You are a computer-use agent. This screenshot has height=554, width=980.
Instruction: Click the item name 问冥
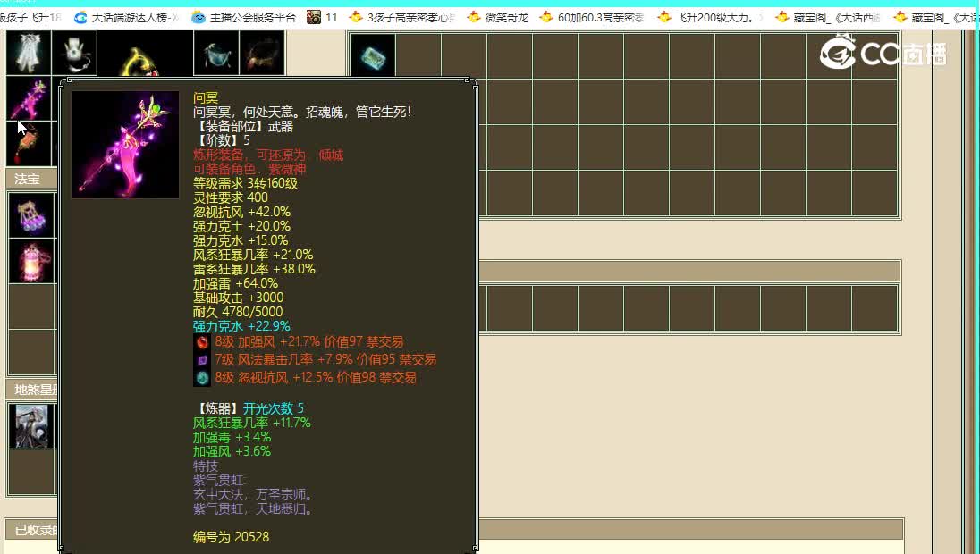tap(206, 98)
